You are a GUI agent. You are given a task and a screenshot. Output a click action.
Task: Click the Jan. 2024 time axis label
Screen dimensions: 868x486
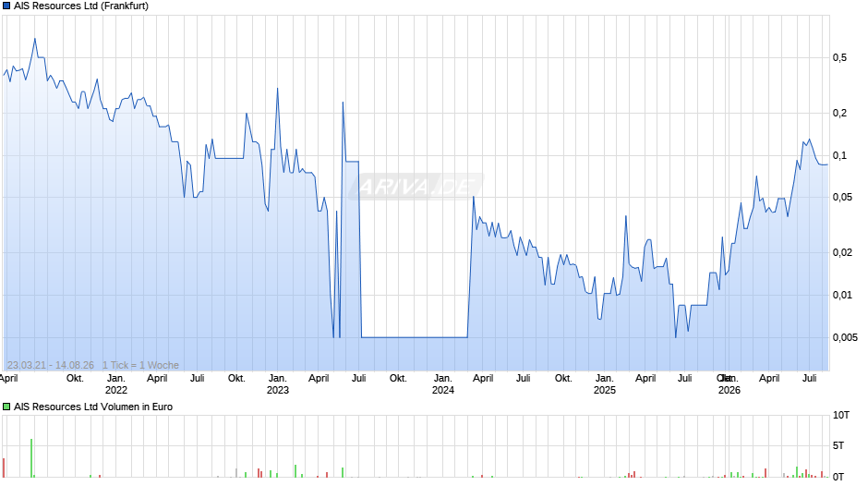[443, 384]
